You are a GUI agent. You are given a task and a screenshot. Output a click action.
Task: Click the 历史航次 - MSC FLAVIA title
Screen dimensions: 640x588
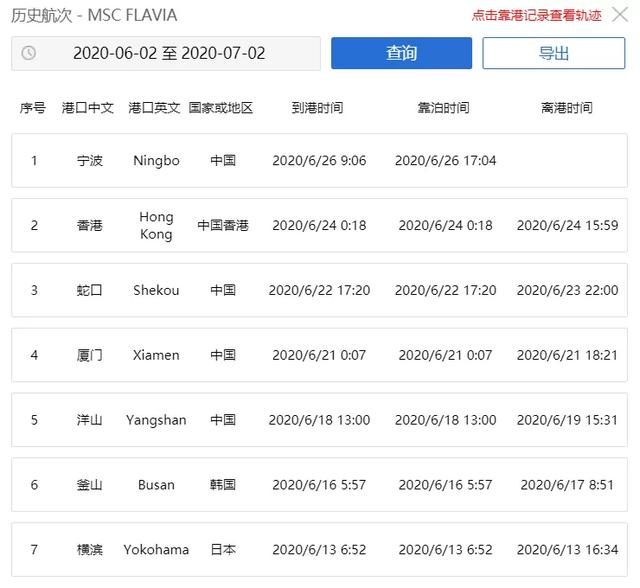click(94, 16)
